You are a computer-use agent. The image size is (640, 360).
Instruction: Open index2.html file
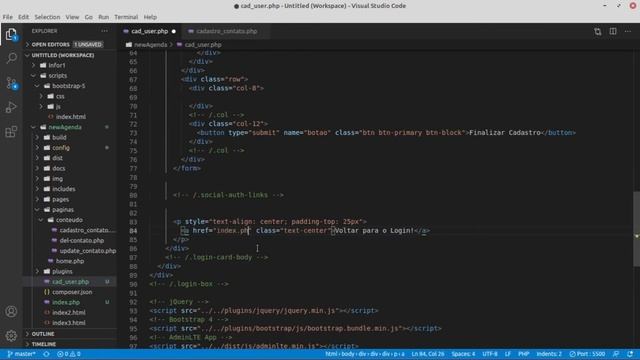pyautogui.click(x=69, y=313)
